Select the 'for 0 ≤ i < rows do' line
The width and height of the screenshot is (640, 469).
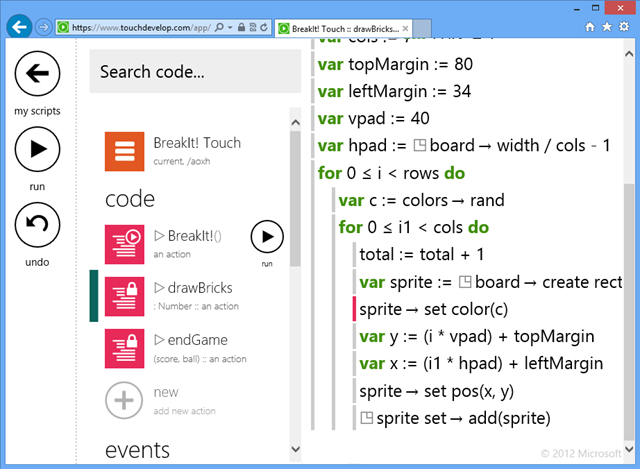[x=391, y=173]
